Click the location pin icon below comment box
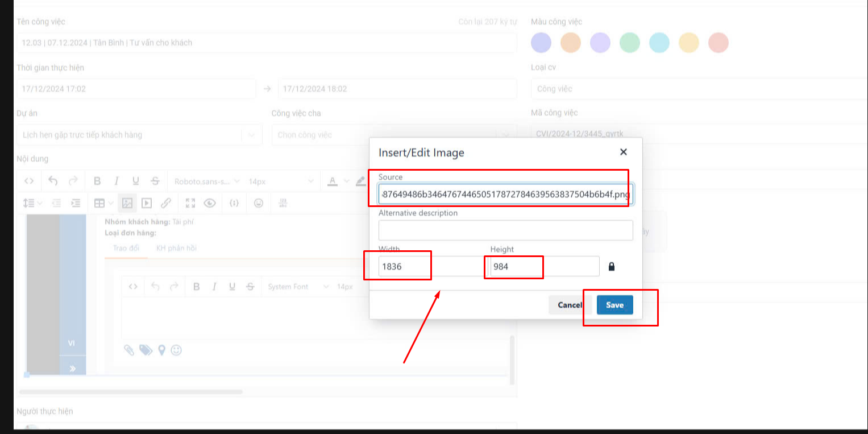This screenshot has height=434, width=868. click(162, 350)
